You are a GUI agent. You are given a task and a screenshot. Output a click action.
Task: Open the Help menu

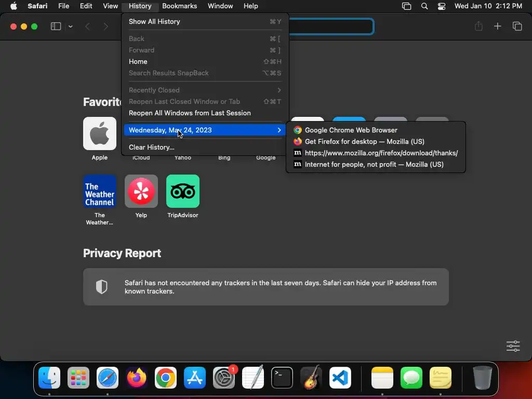251,6
